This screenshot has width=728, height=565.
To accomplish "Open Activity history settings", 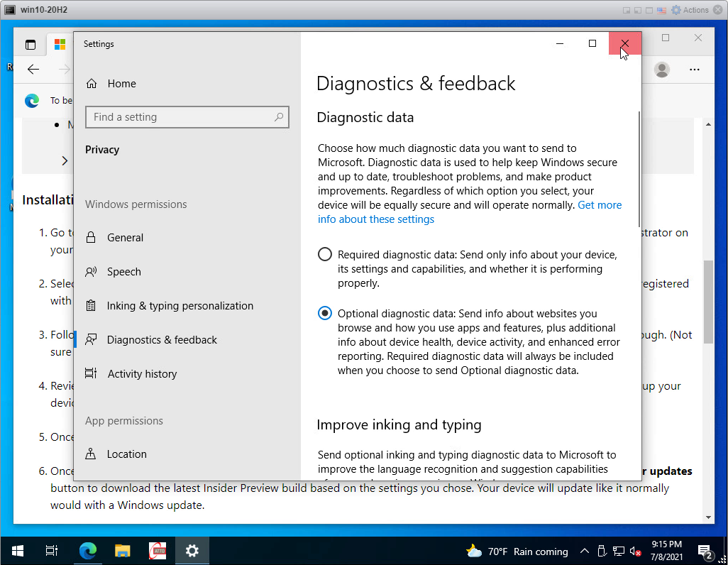I will coord(131,374).
